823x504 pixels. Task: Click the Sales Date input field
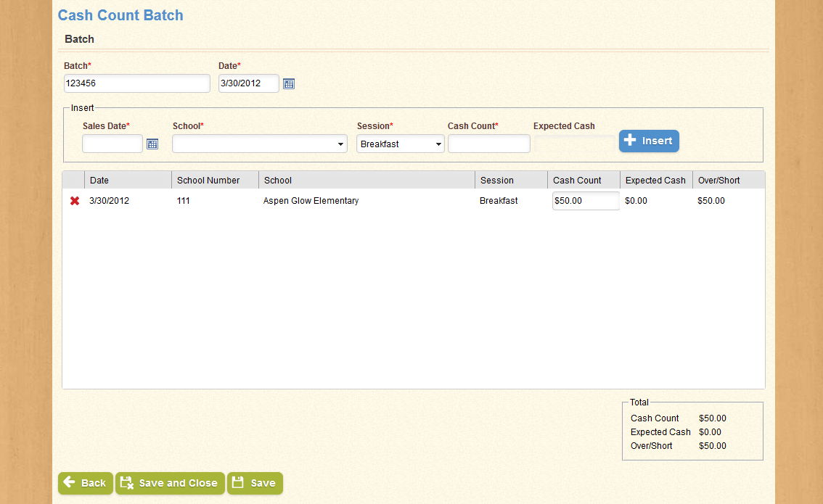click(x=112, y=144)
